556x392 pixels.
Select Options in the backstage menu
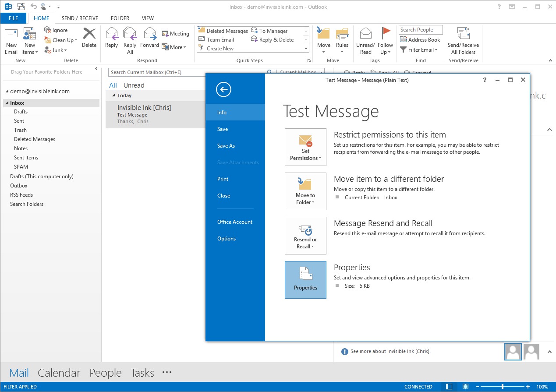[x=227, y=239]
